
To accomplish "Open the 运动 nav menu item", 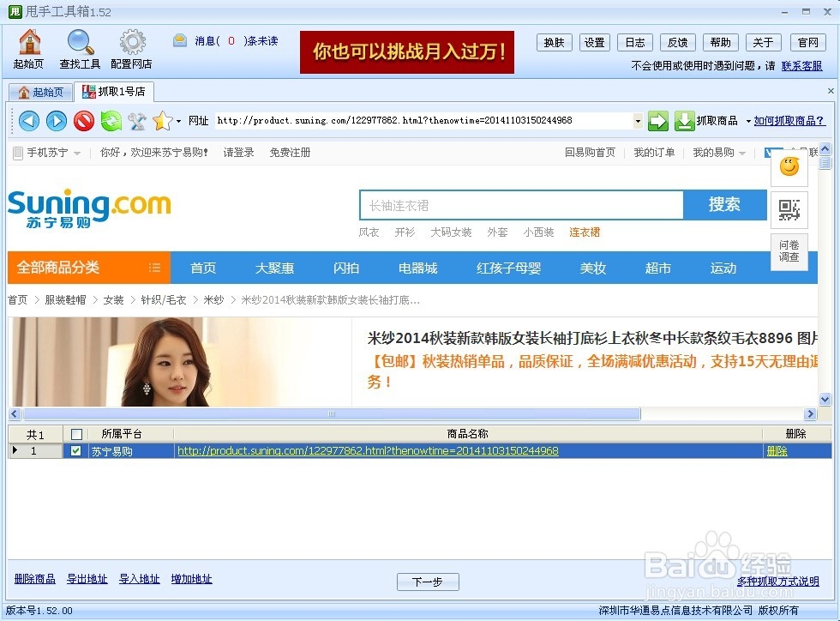I will click(x=723, y=268).
